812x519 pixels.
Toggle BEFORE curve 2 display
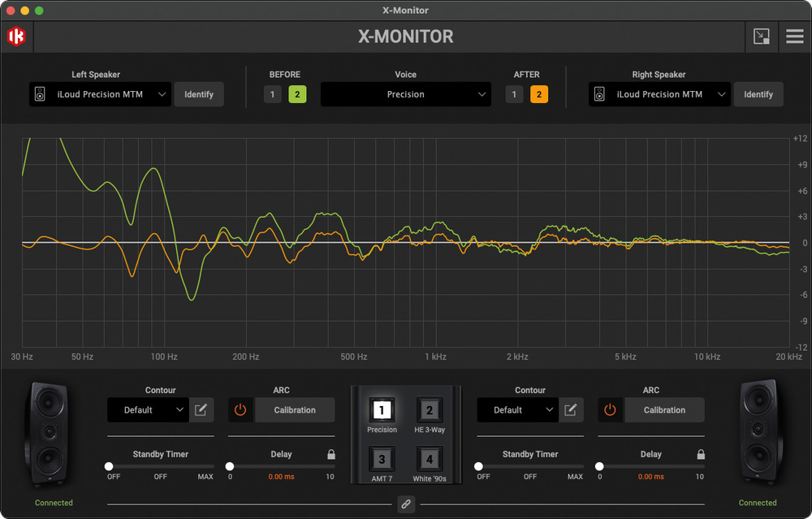pos(297,95)
